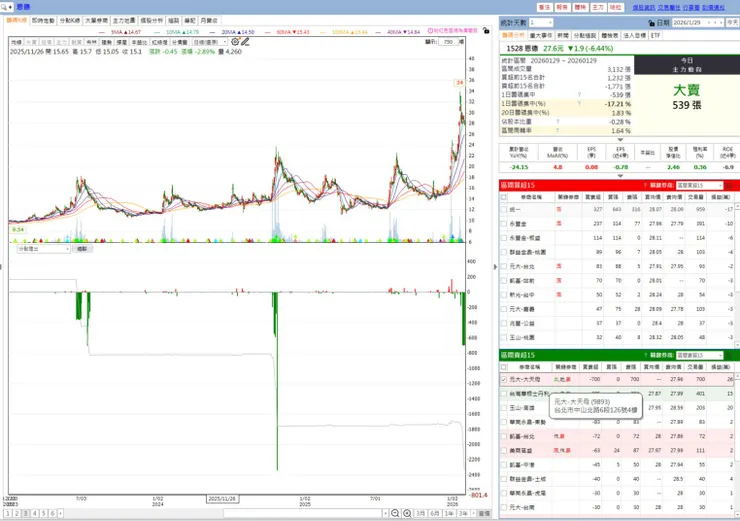
Task: Open the 日線 period dropdown
Action: pyautogui.click(x=210, y=42)
